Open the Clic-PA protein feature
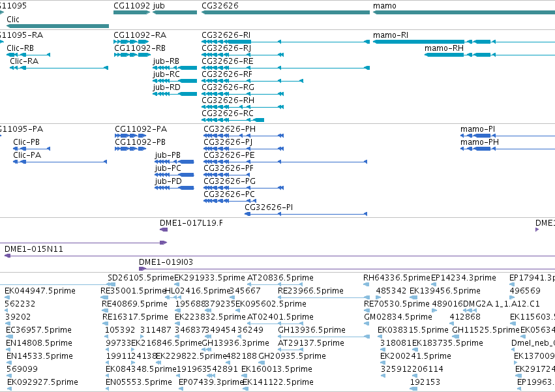 pyautogui.click(x=60, y=162)
